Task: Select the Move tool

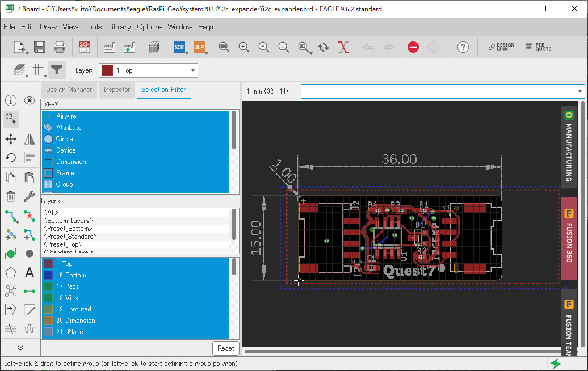Action: click(11, 139)
